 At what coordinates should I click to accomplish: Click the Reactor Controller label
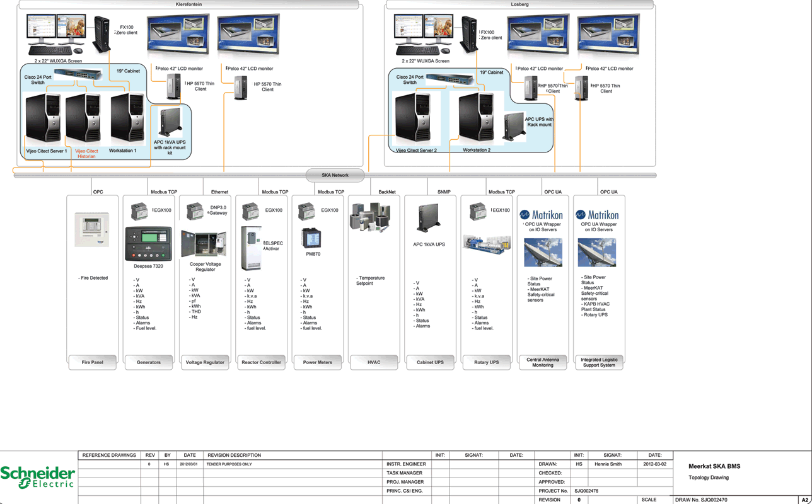point(261,362)
